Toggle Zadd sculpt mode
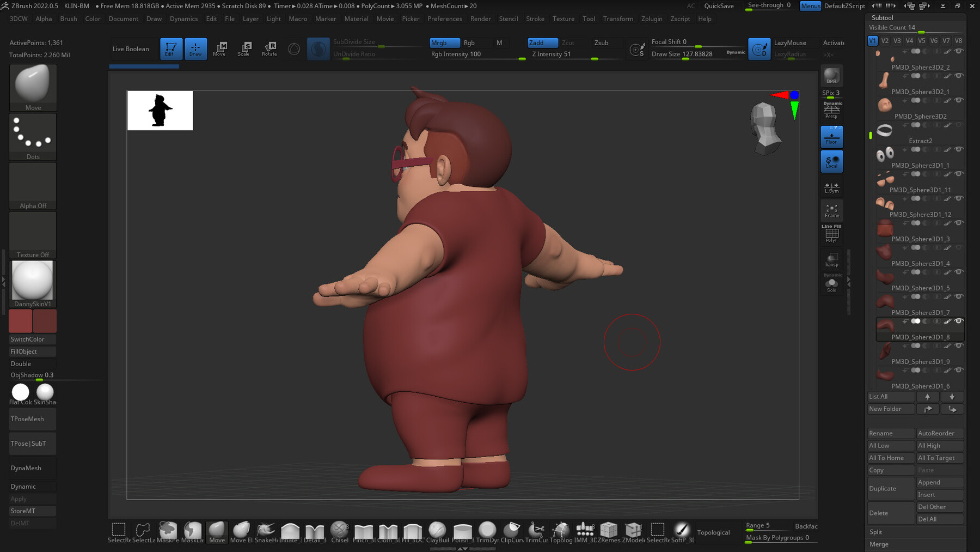 click(542, 43)
